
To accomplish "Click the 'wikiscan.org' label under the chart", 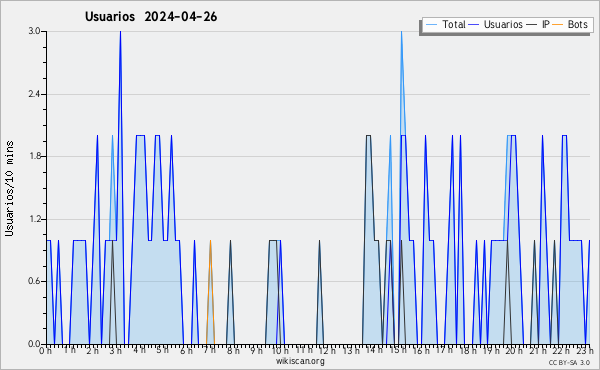I will [x=300, y=361].
